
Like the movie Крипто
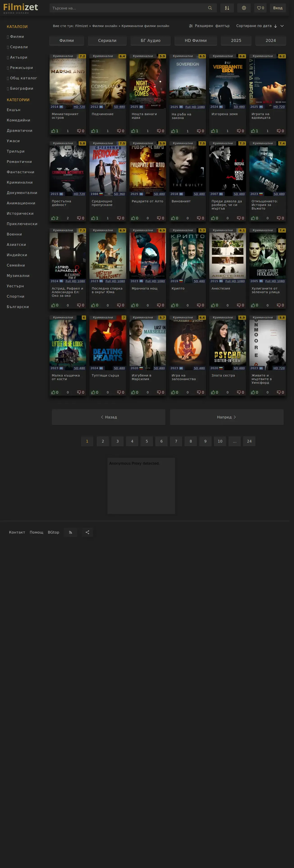[x=173, y=305]
